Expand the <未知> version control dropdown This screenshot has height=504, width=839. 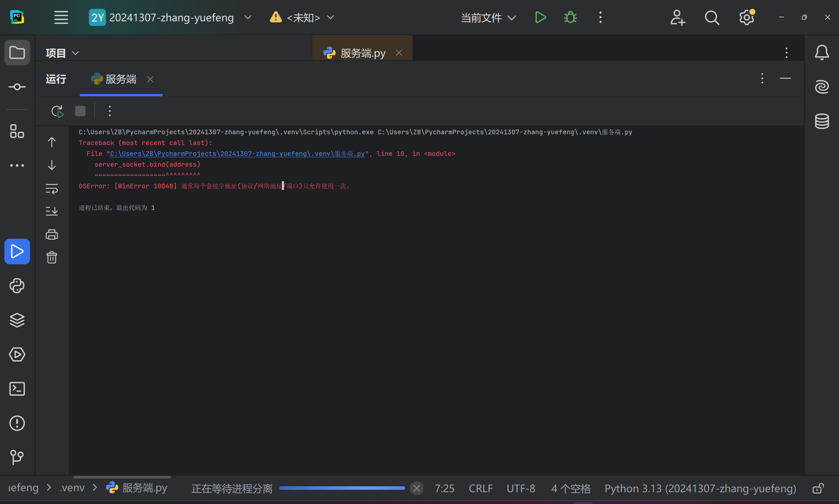coord(303,17)
